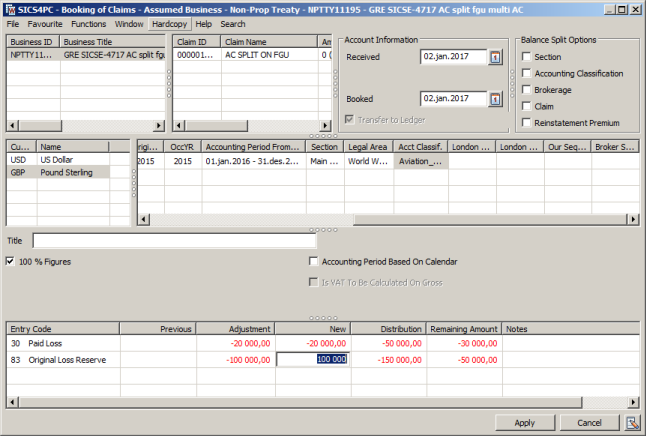Screen dimensions: 646x436
Task: Click the Acct Classif. column header
Action: pos(421,147)
